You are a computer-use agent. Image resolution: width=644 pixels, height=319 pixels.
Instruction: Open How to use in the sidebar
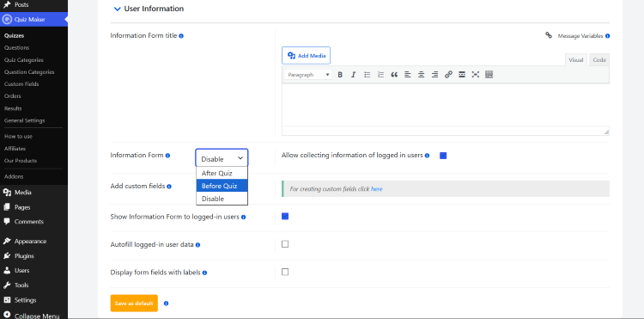pyautogui.click(x=18, y=137)
